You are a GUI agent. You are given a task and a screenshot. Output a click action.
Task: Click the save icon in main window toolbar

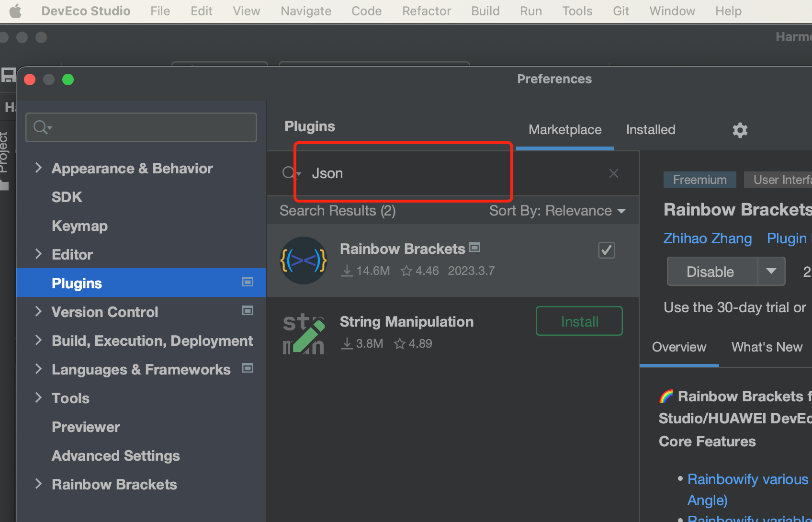point(8,75)
